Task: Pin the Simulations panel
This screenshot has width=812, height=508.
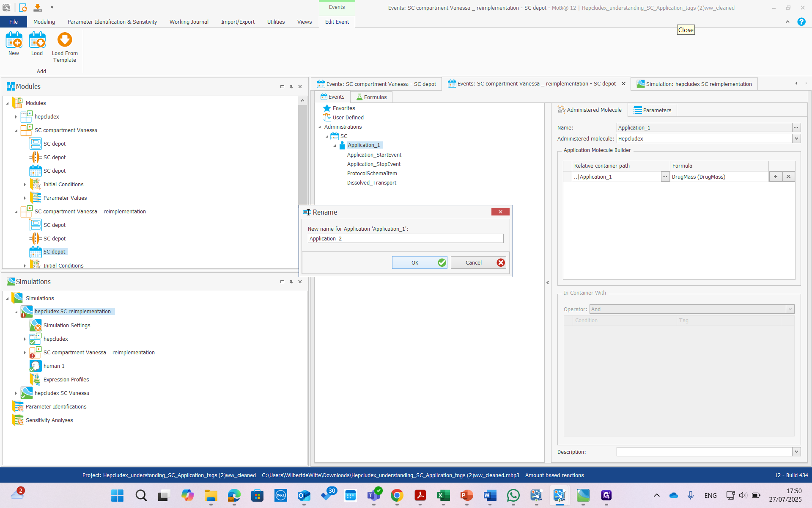Action: tap(291, 282)
